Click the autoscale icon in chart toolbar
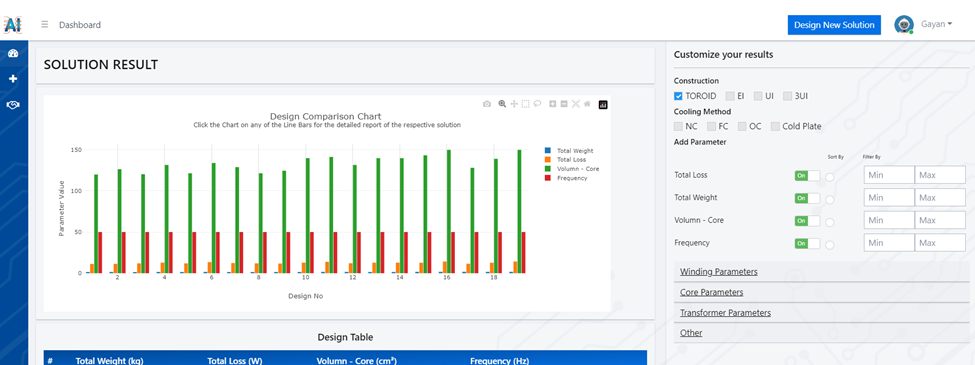The width and height of the screenshot is (975, 365). coord(576,104)
